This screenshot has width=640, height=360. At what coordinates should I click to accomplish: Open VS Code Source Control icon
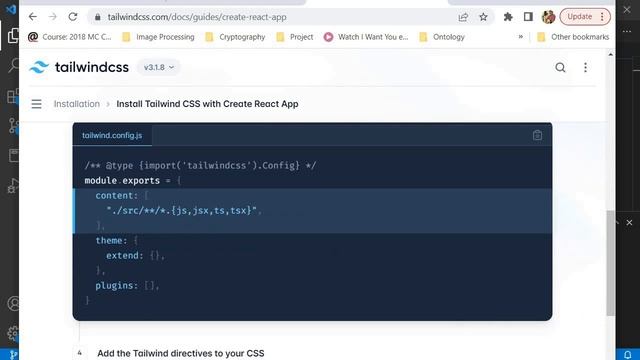[13, 126]
